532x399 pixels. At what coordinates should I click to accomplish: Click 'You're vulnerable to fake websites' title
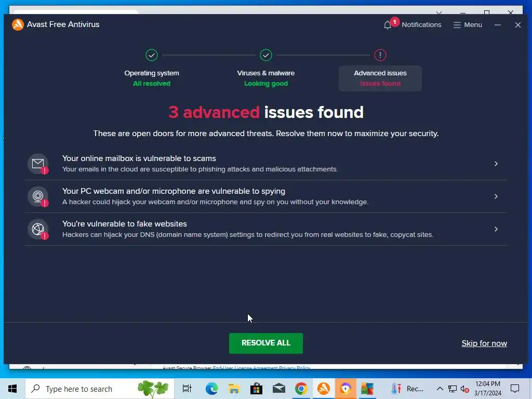(125, 224)
